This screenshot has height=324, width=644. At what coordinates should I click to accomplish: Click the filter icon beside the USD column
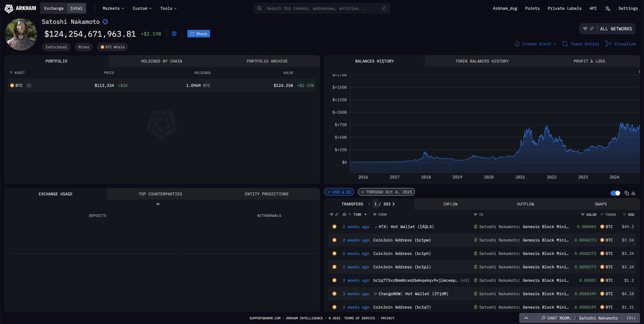click(x=624, y=215)
